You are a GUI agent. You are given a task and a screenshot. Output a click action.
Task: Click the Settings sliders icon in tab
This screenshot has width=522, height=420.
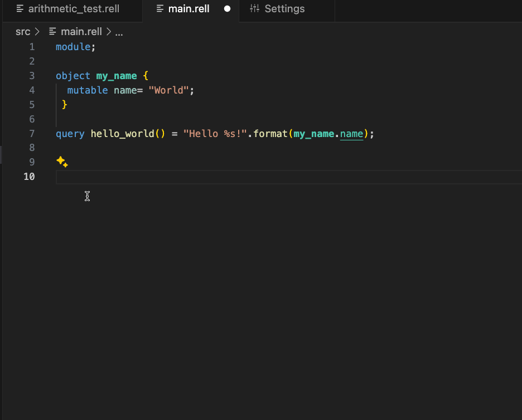(x=255, y=9)
